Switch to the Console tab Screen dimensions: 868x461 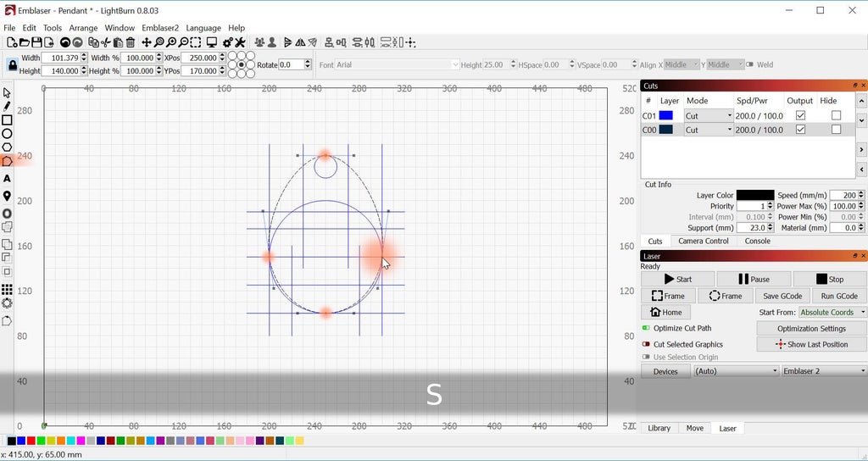(757, 241)
